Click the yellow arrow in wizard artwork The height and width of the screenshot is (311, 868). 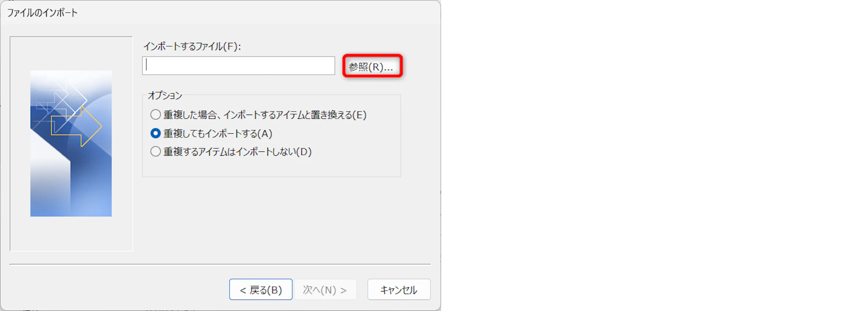(x=77, y=126)
